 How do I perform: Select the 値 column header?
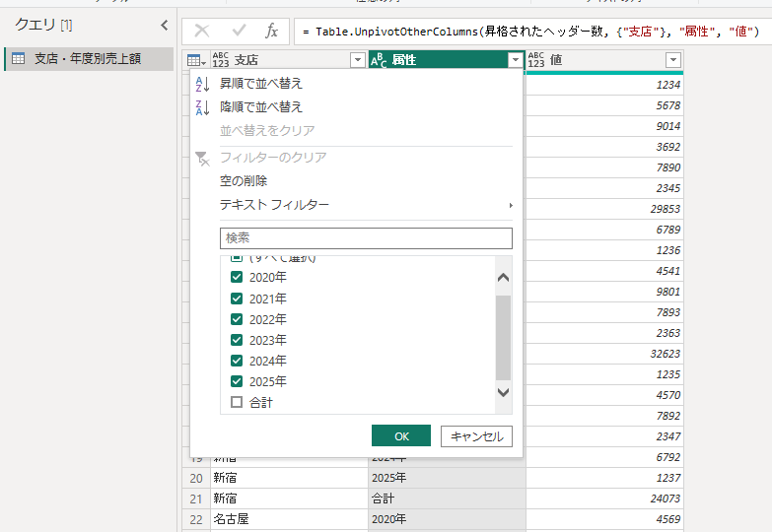(x=604, y=60)
